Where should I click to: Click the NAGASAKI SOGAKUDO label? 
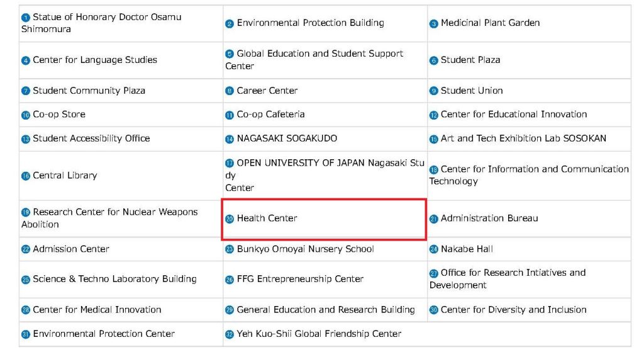[x=287, y=139]
